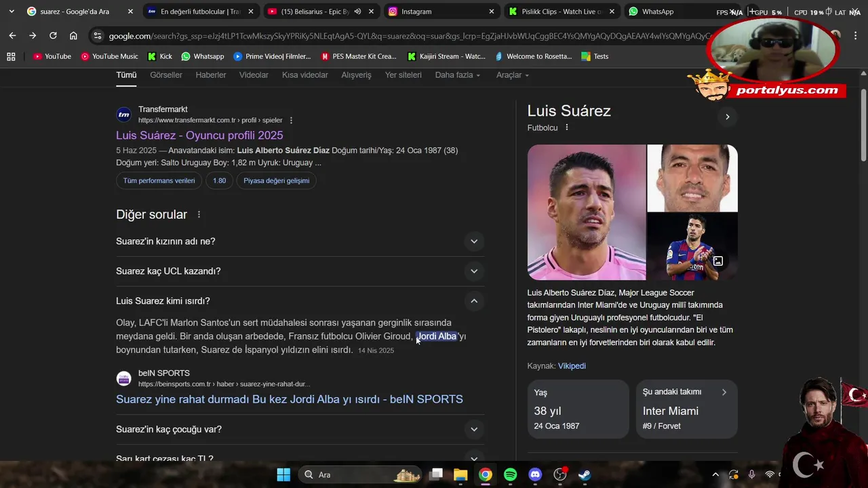Select the Tümü search tab

coord(126,75)
